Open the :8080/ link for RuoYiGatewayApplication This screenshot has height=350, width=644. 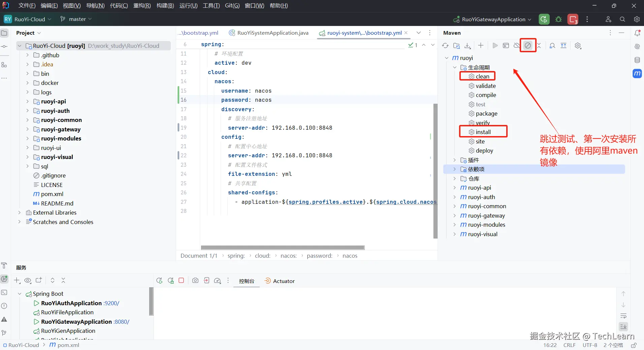(121, 322)
